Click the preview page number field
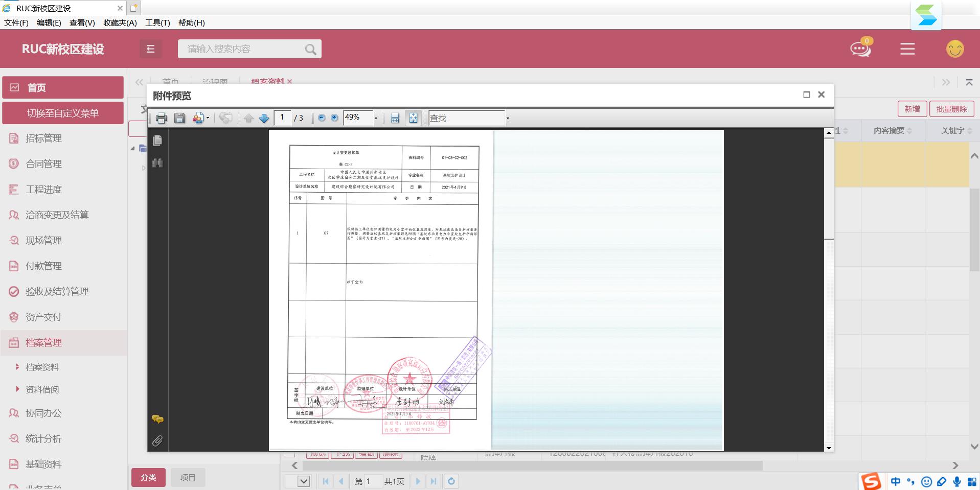Screen dimensions: 980x490 pos(282,118)
